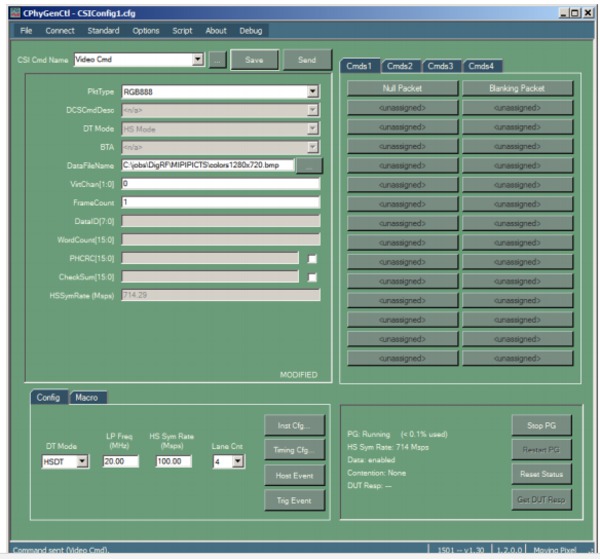Open the About menu

pyautogui.click(x=216, y=31)
